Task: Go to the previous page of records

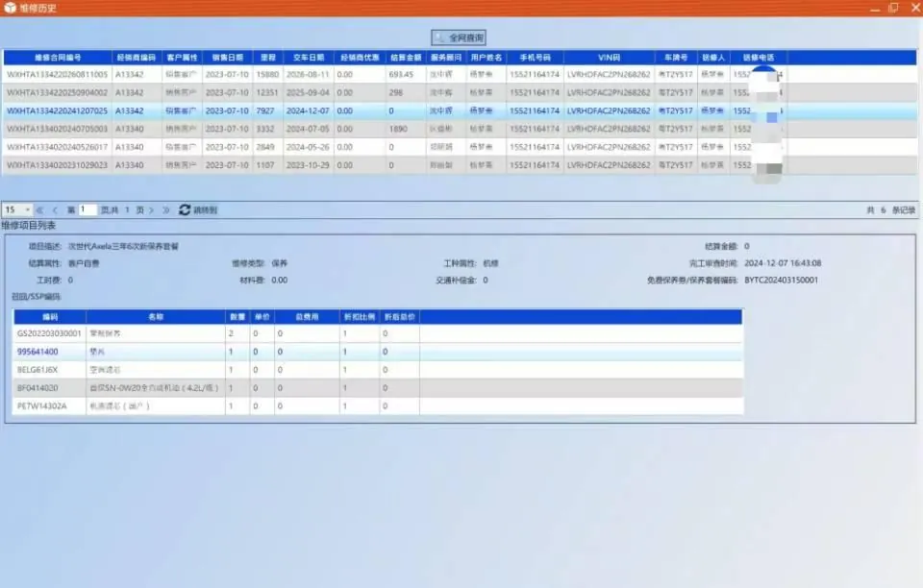Action: point(56,209)
